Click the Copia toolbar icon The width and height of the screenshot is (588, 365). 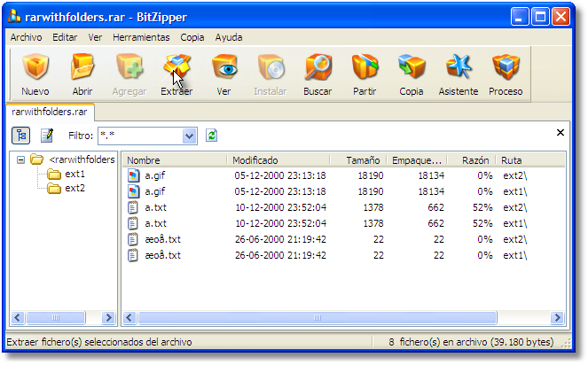point(412,67)
